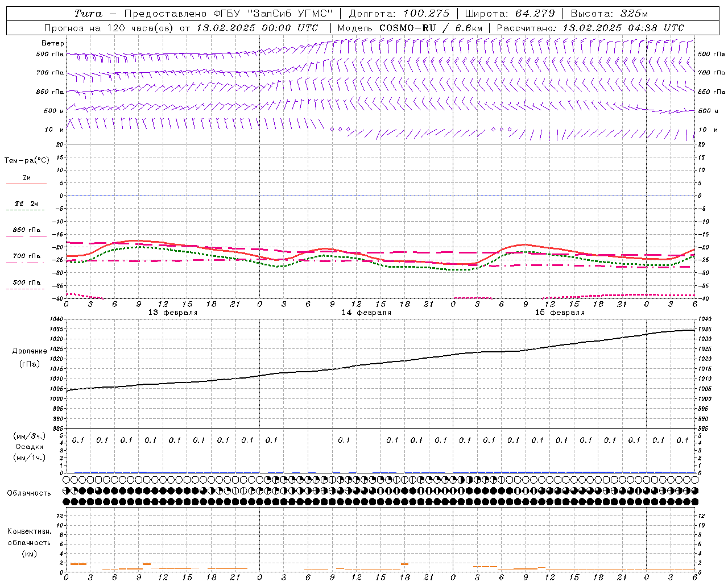728x582 pixels.
Task: Click "Прогноз на 120 часа(ов)" forecast text
Action: pos(110,28)
